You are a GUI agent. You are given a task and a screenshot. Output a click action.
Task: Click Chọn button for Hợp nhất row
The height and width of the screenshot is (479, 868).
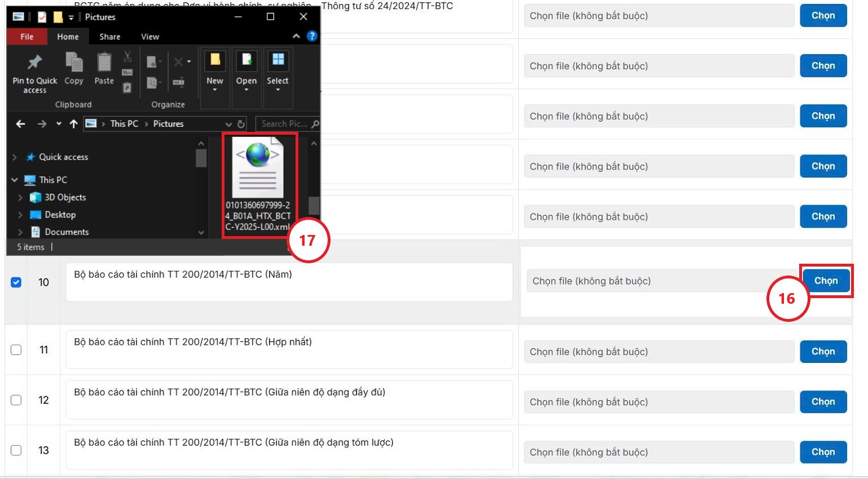click(x=823, y=352)
